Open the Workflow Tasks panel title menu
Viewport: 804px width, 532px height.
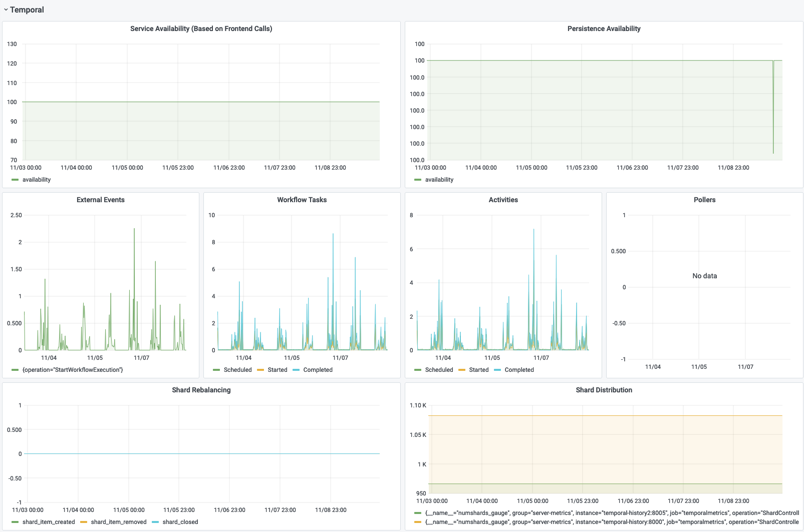click(x=302, y=200)
